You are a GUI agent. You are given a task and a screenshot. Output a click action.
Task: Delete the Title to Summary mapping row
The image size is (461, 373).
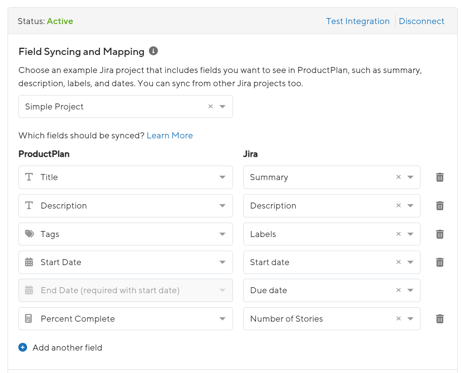[440, 177]
